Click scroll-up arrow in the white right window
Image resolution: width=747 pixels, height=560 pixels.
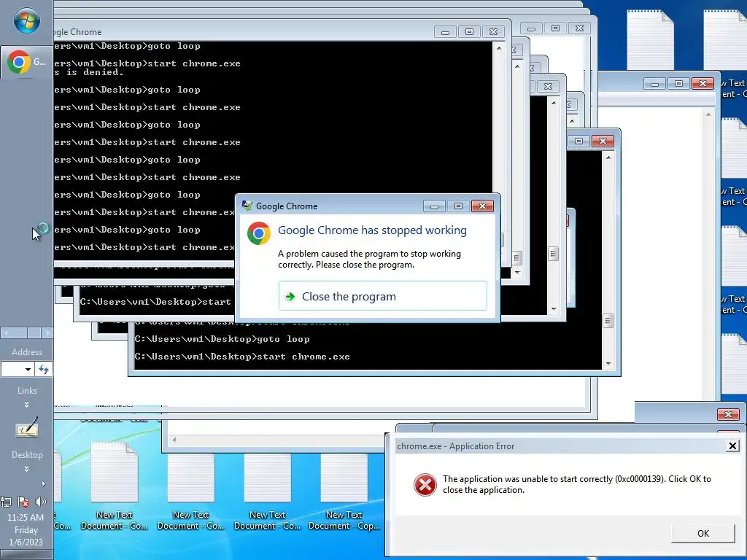coord(708,114)
